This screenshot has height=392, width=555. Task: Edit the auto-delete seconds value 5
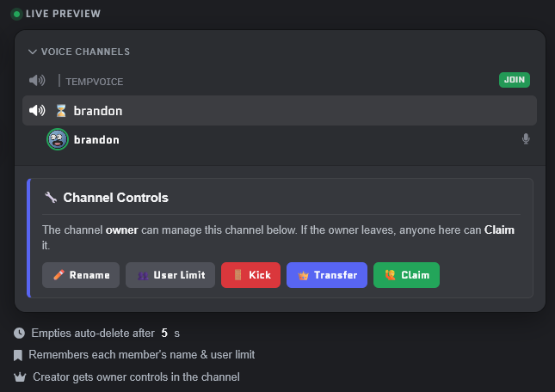pos(164,333)
